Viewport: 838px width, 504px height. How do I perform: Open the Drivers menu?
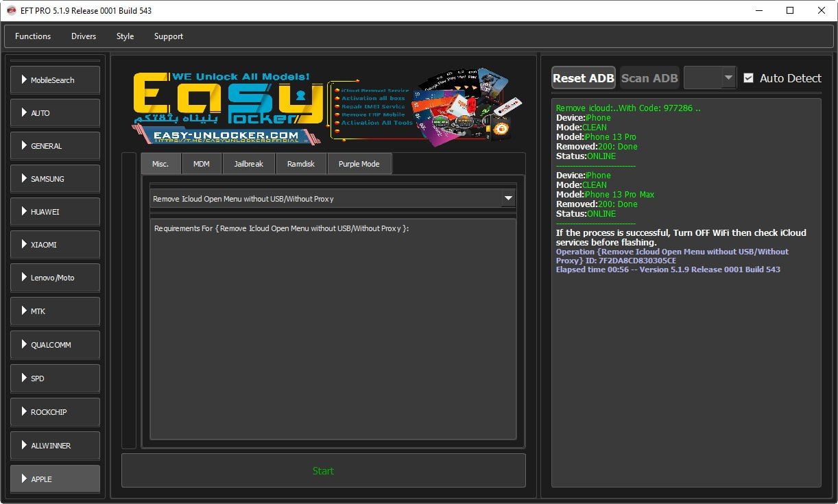coord(84,36)
